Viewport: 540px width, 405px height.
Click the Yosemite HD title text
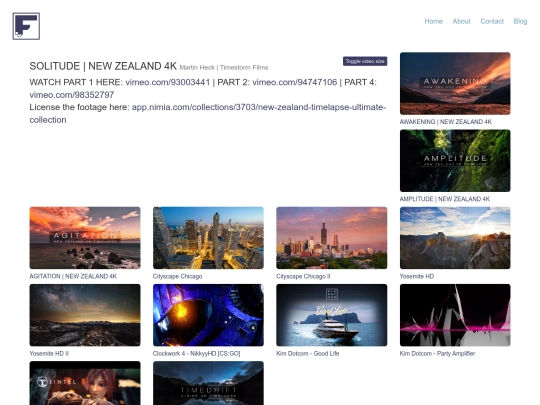(x=417, y=276)
